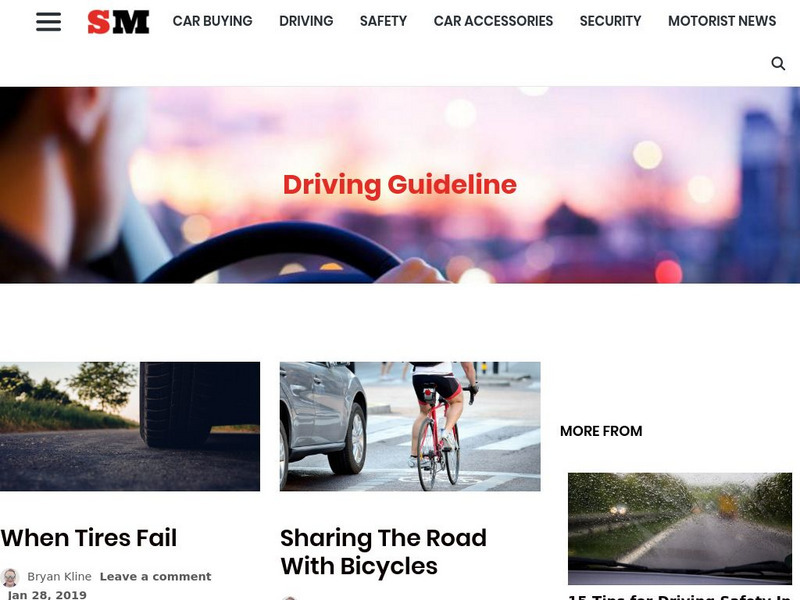This screenshot has width=800, height=600.
Task: Go to the Safety section
Action: click(x=383, y=21)
